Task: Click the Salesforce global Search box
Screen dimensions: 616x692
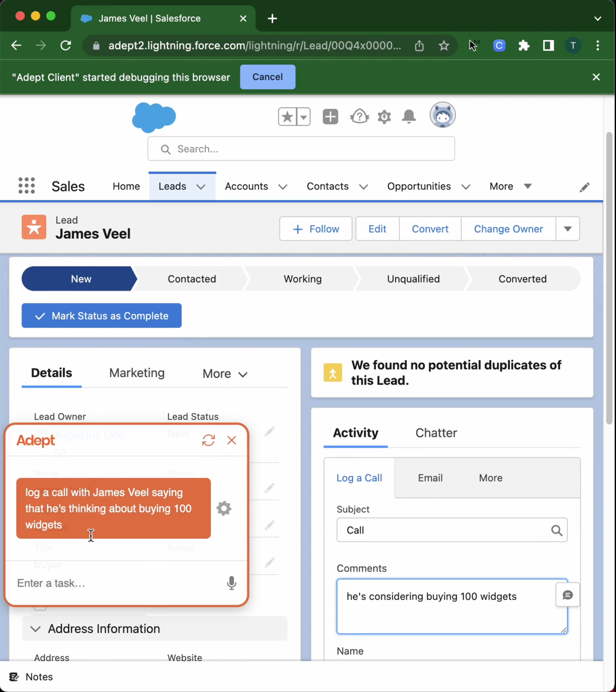Action: point(301,149)
